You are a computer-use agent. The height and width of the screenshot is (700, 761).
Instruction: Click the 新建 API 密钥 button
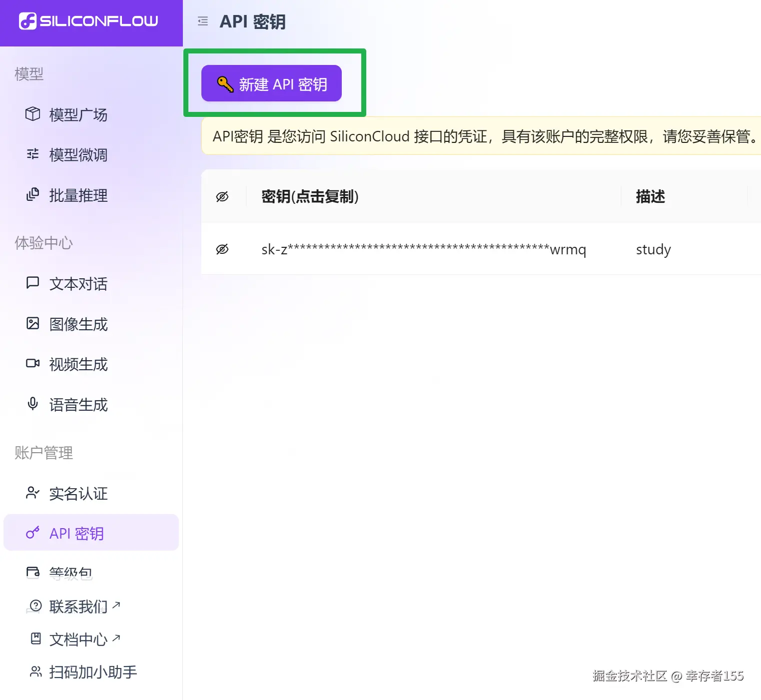click(x=271, y=83)
